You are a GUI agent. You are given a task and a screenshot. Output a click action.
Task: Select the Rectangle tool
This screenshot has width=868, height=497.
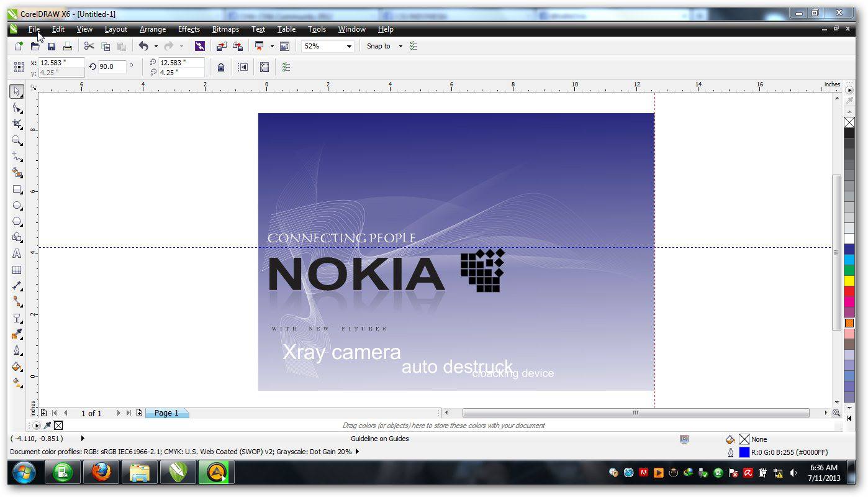coord(17,189)
